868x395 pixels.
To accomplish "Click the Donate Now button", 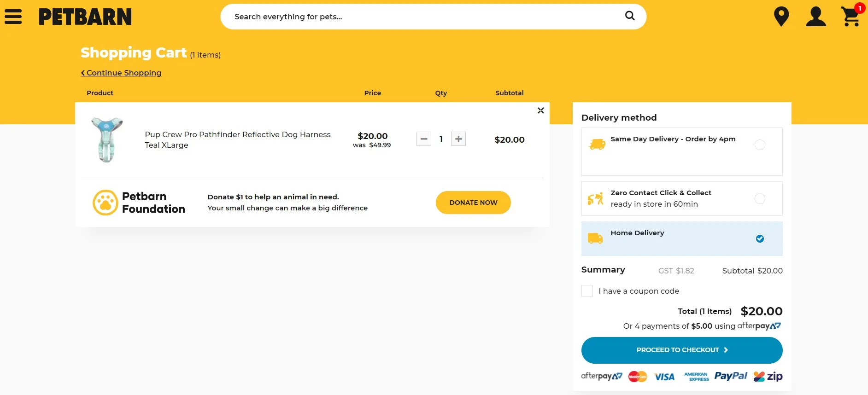I will [473, 203].
